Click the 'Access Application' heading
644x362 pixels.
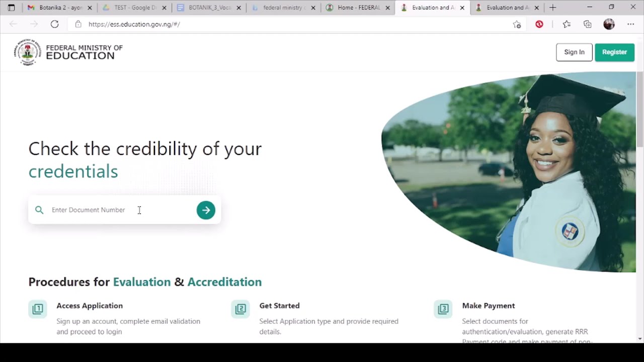[90, 306]
